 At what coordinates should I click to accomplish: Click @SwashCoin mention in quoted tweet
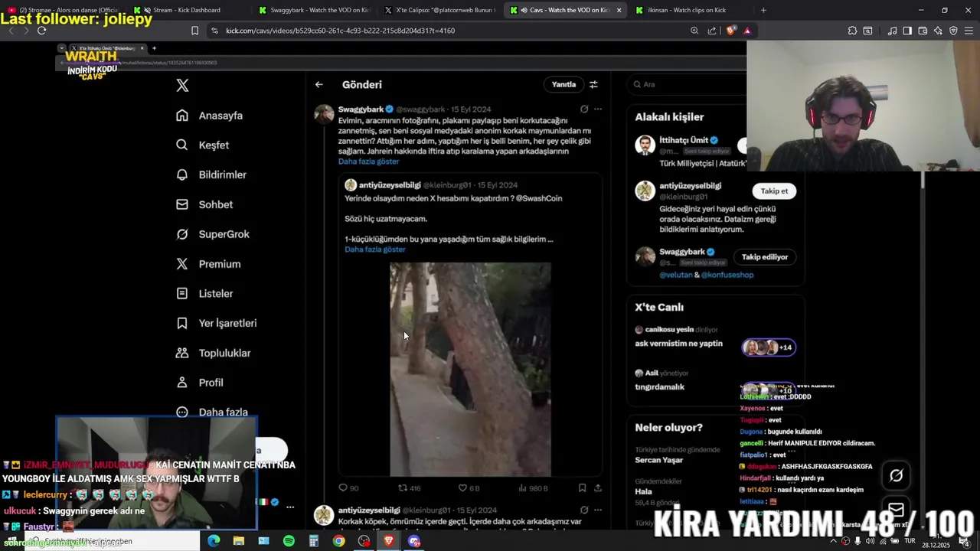tap(539, 198)
